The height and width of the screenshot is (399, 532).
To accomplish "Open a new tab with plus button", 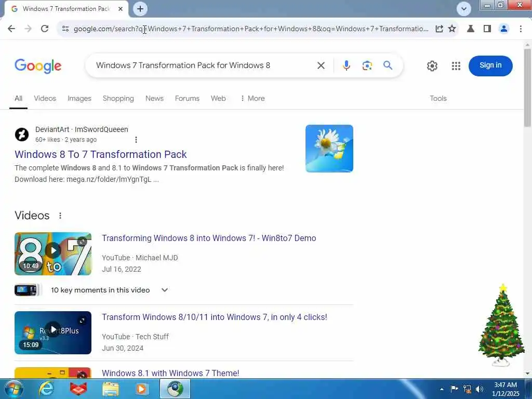I will point(140,9).
